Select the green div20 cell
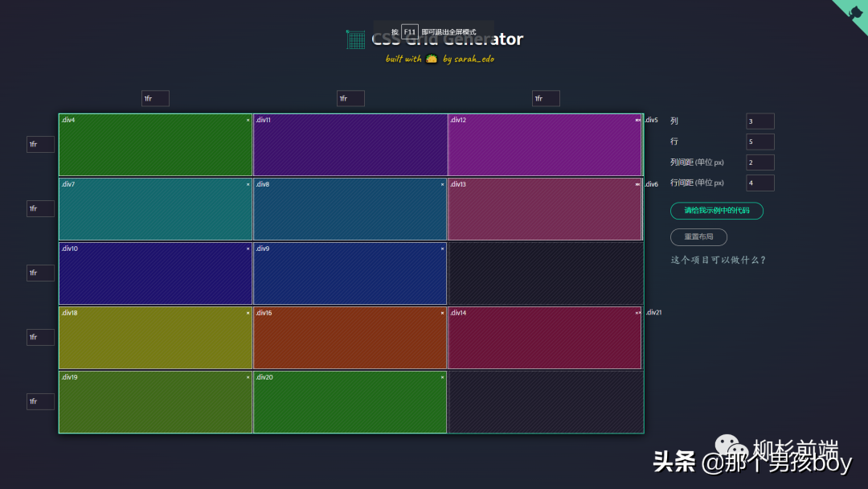The height and width of the screenshot is (489, 868). 350,402
